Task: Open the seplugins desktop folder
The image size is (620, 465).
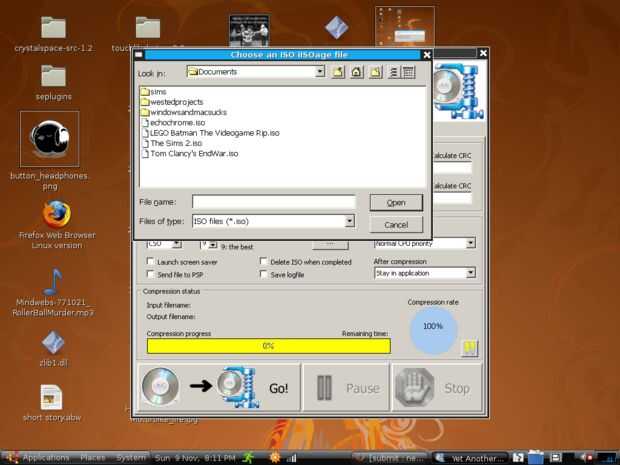Action: tap(53, 76)
